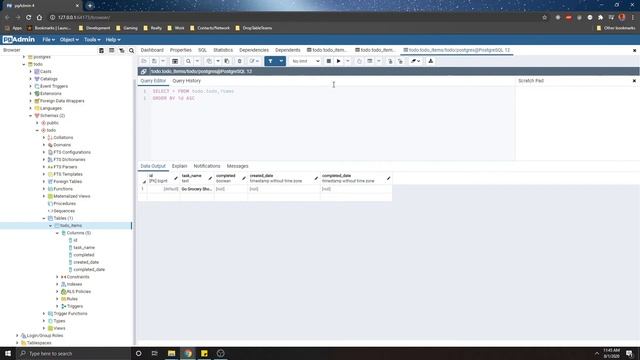Click the 'Go Grocery Sho...' task_name cell
This screenshot has height=360, width=640.
197,189
